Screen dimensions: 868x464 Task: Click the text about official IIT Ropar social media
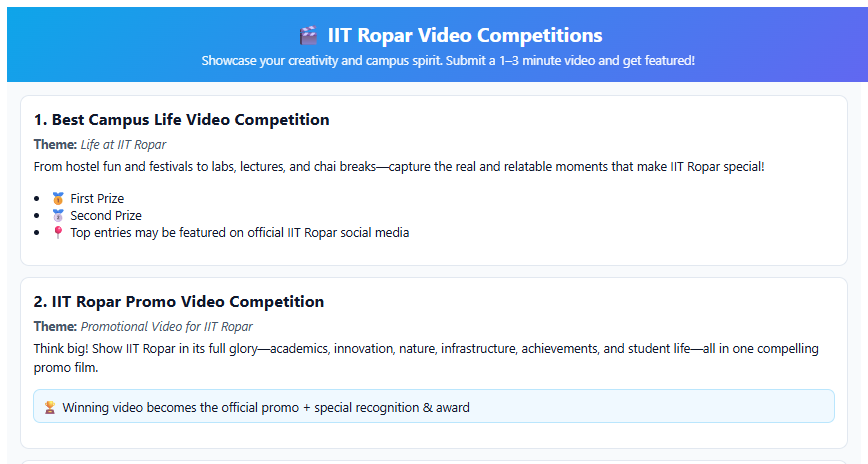(239, 233)
